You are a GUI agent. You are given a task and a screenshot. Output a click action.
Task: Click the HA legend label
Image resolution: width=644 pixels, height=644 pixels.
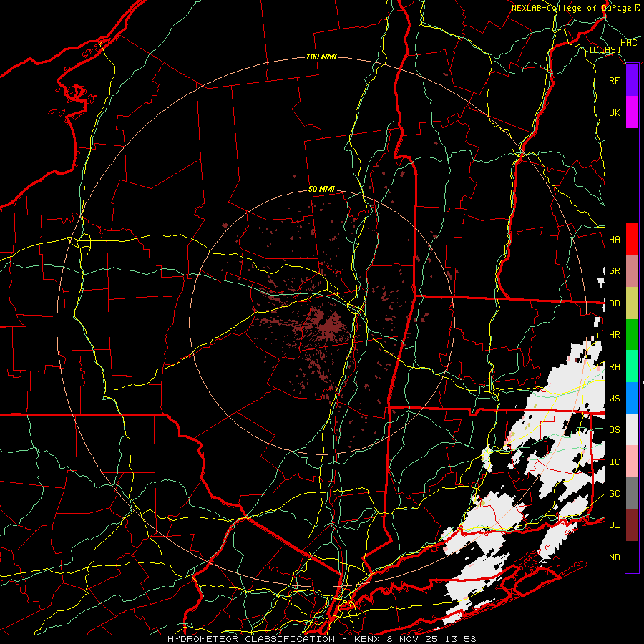(x=614, y=239)
